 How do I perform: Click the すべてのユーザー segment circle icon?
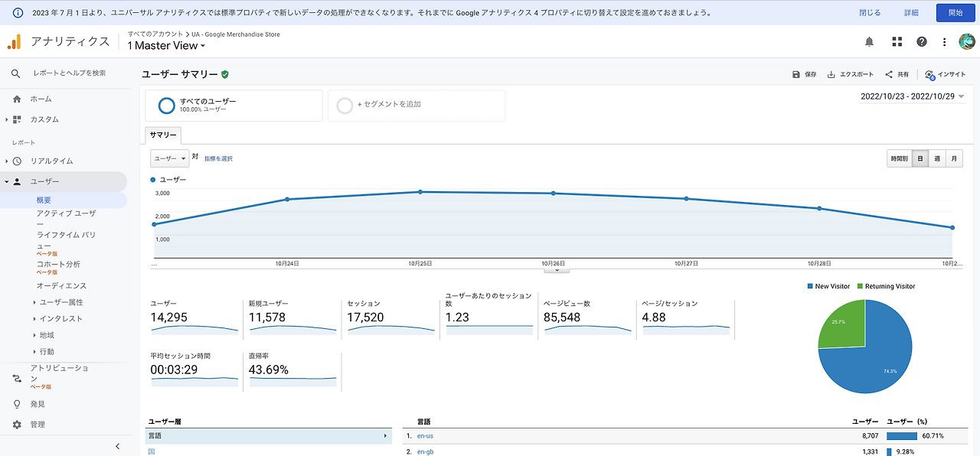point(166,106)
